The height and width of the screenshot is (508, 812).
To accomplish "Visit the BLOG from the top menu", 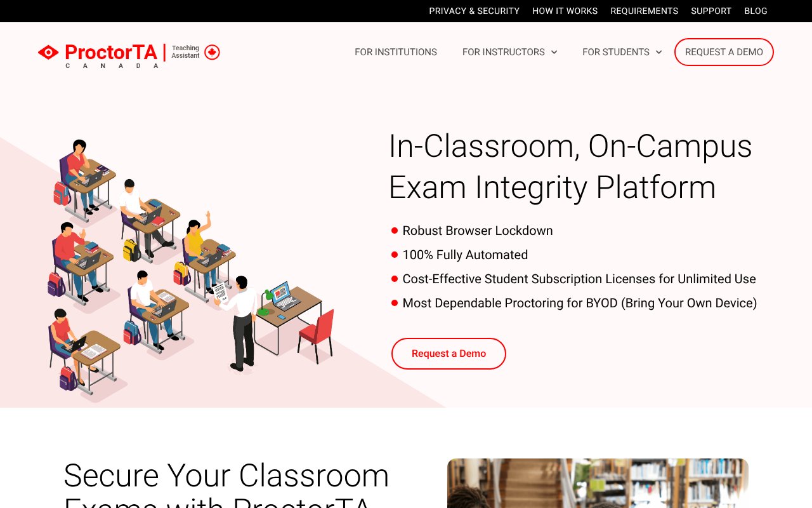I will [756, 11].
